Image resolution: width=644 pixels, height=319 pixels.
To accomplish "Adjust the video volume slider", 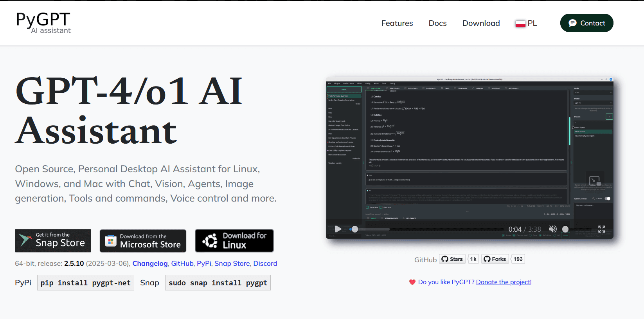I will 577,229.
